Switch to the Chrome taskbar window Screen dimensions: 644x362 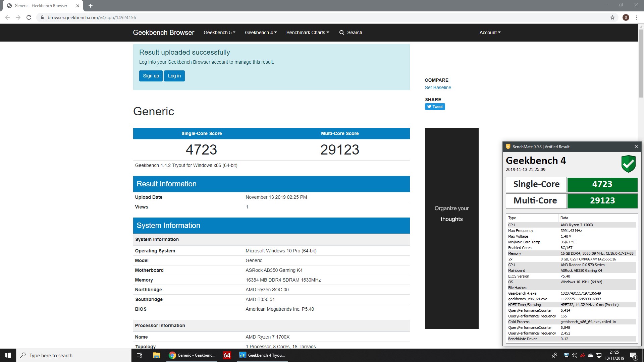pyautogui.click(x=193, y=355)
